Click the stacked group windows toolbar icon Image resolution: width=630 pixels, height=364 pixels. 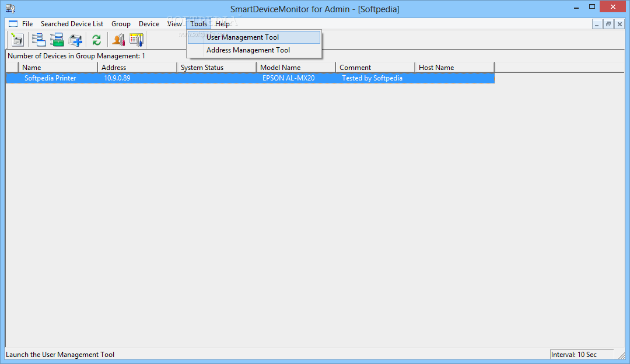(39, 40)
